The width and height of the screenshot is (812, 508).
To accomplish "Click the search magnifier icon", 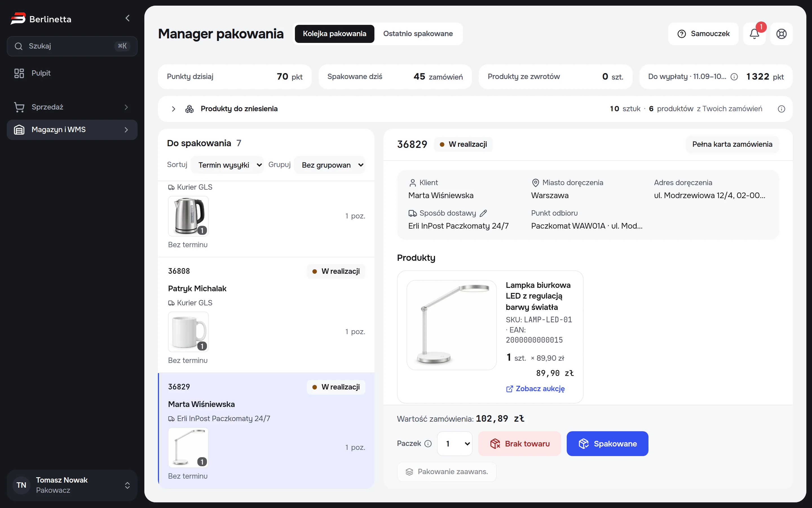I will (x=18, y=46).
